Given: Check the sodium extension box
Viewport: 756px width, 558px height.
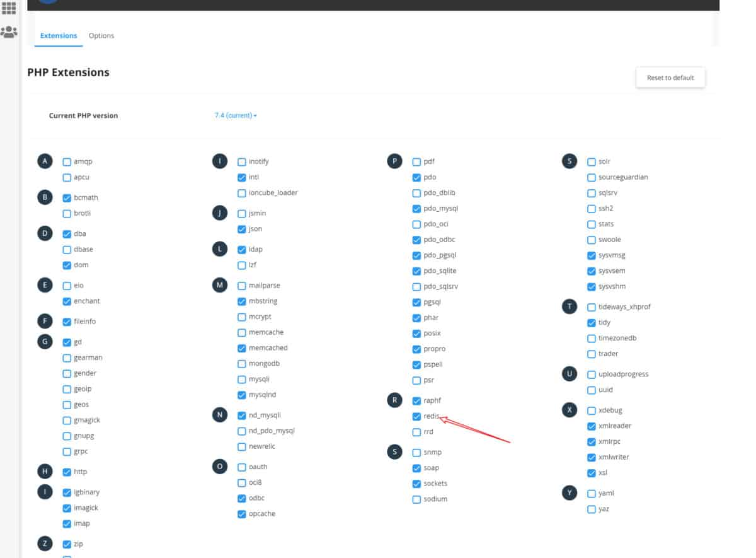Looking at the screenshot, I should (x=416, y=499).
